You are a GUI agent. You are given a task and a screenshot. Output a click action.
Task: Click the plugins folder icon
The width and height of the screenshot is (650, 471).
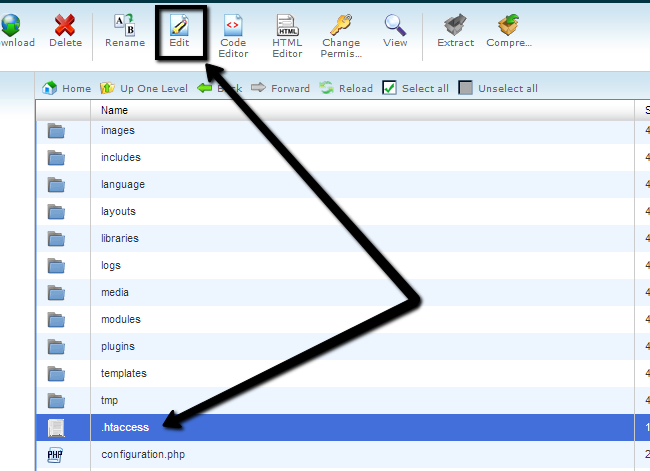click(x=56, y=347)
